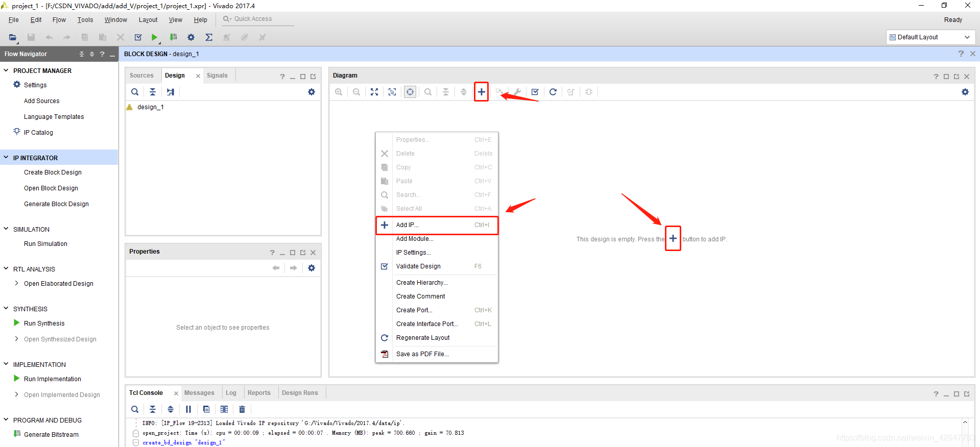This screenshot has width=980, height=447.
Task: Click Validate Design icon in Diagram toolbar
Action: pyautogui.click(x=535, y=92)
